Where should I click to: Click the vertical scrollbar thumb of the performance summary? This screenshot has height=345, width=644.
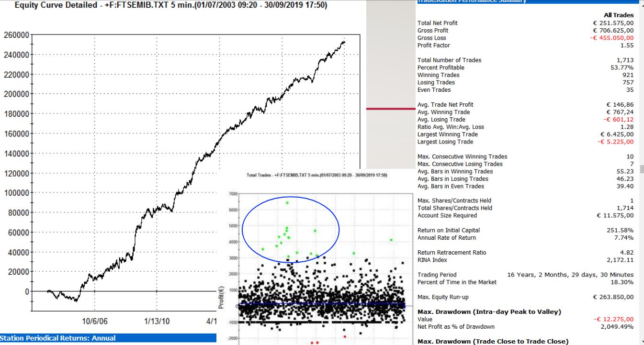pos(642,169)
